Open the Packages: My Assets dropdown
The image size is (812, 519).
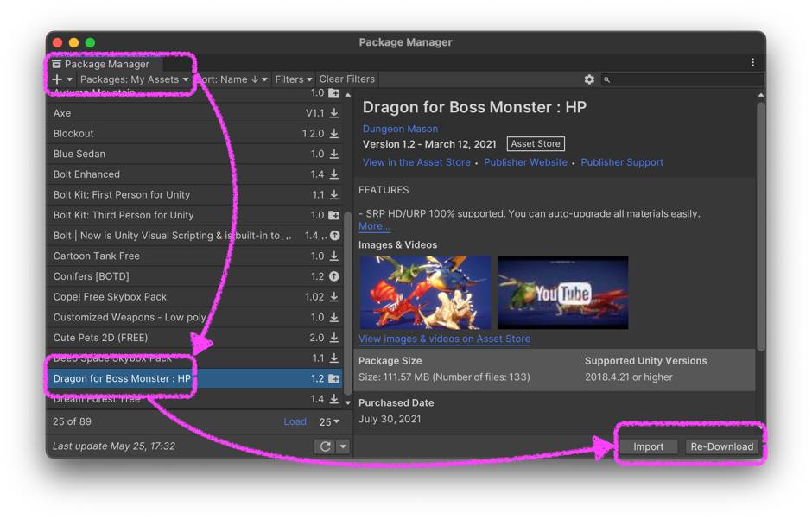[x=134, y=79]
